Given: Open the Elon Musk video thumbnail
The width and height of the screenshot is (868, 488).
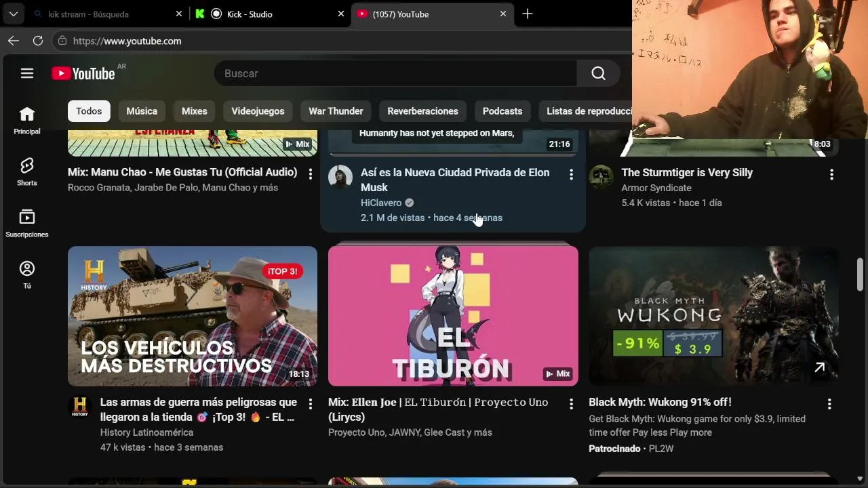Looking at the screenshot, I should 453,143.
